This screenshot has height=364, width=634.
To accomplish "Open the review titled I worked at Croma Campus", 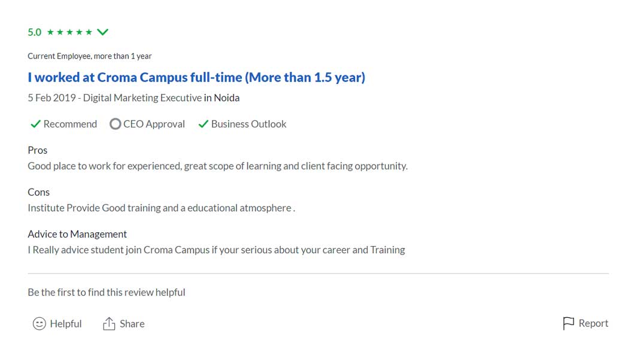I will [x=196, y=77].
